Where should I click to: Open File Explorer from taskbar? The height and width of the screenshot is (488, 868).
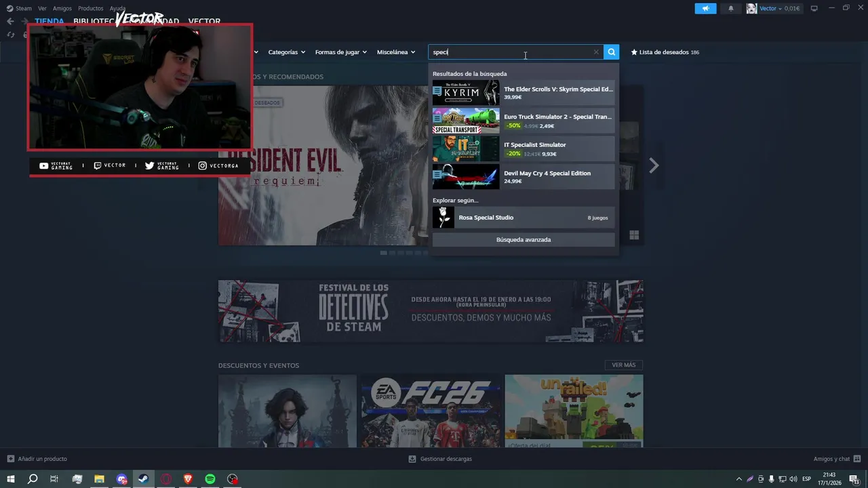click(x=99, y=479)
